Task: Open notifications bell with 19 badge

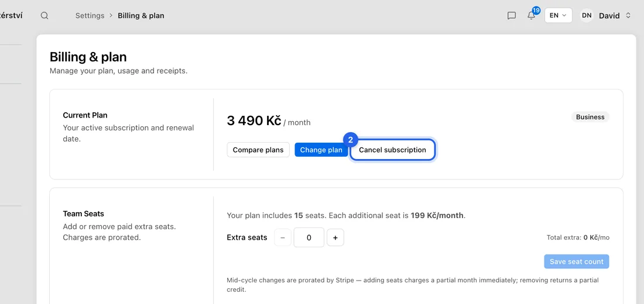Action: point(532,15)
